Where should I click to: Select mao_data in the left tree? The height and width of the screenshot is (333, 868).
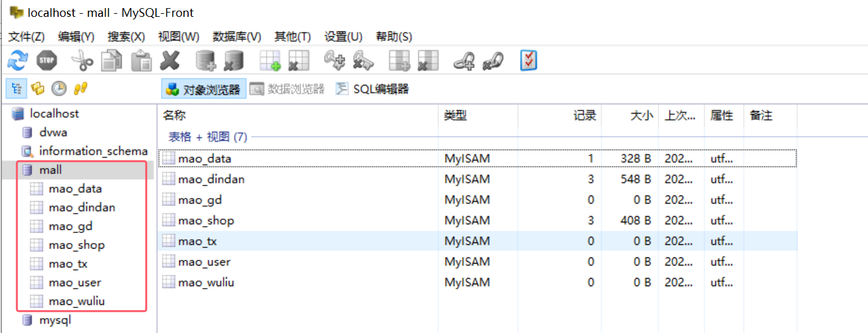[x=75, y=189]
